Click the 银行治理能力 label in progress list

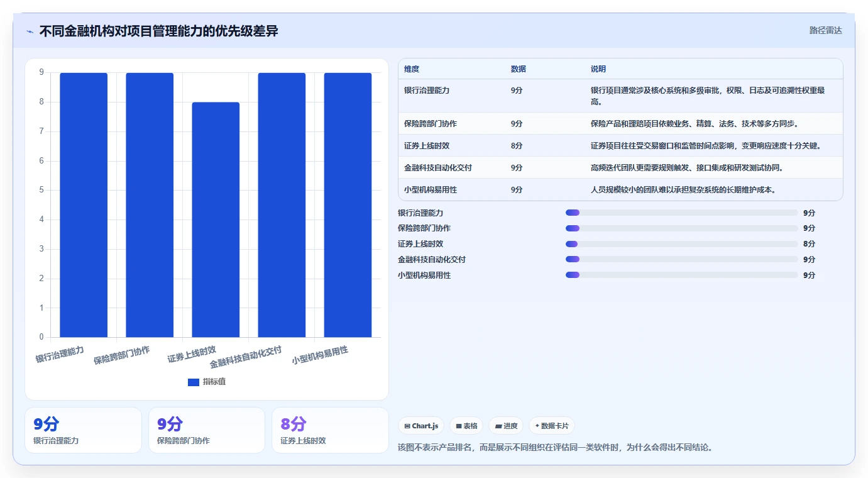[x=420, y=213]
